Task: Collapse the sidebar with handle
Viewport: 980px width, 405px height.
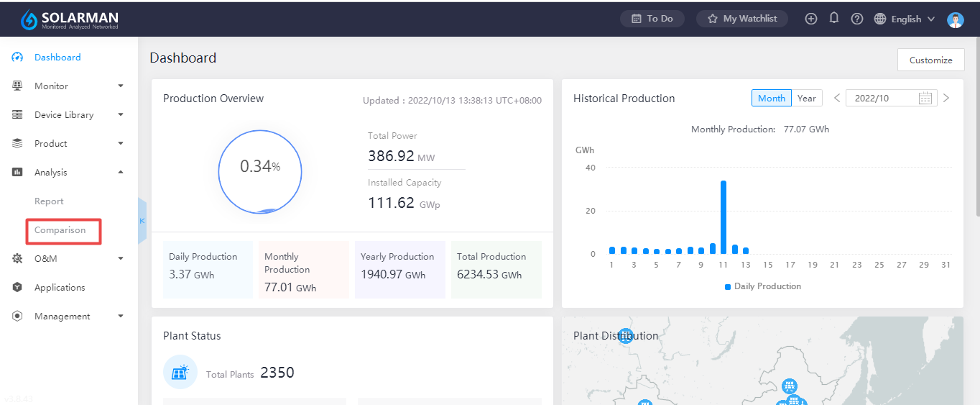Action: coord(142,221)
